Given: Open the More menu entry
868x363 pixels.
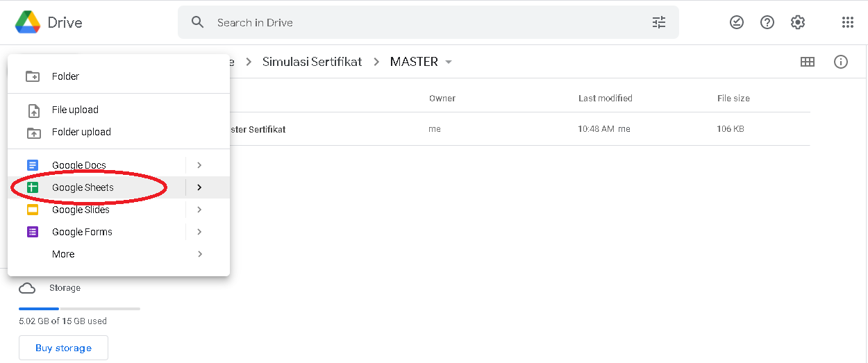Looking at the screenshot, I should click(x=119, y=254).
